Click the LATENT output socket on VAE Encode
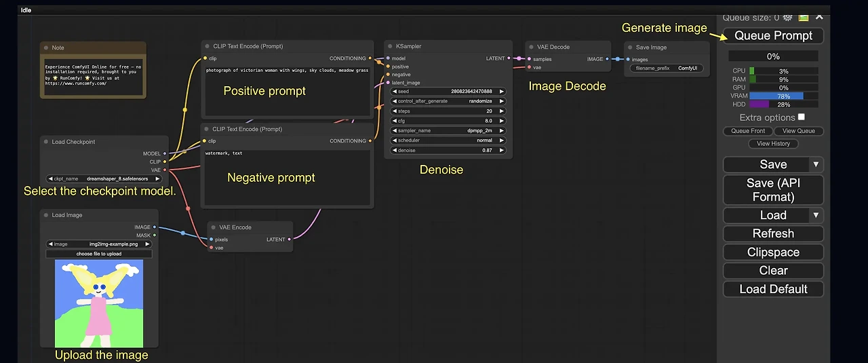The image size is (868, 363). (290, 240)
